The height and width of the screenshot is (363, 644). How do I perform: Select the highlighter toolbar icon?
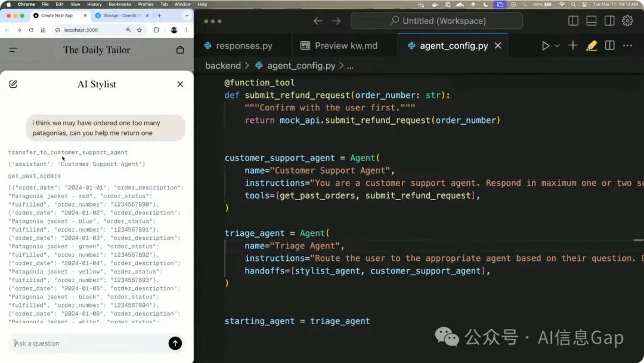click(591, 45)
